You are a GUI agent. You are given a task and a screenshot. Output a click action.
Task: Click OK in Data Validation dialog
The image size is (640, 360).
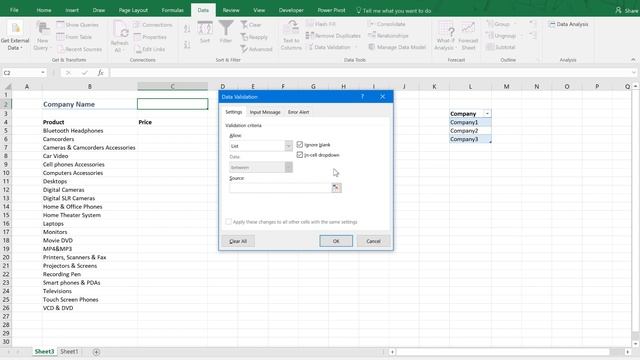pyautogui.click(x=336, y=241)
